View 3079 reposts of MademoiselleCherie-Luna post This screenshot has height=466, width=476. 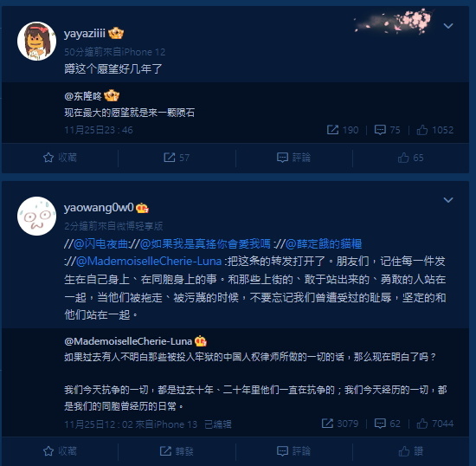340,424
